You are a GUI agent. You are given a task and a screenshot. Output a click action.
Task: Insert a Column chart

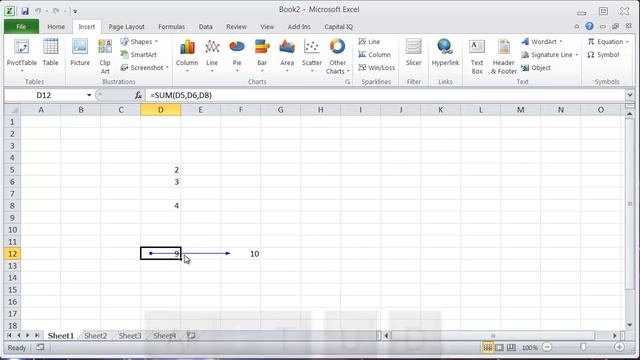[187, 56]
